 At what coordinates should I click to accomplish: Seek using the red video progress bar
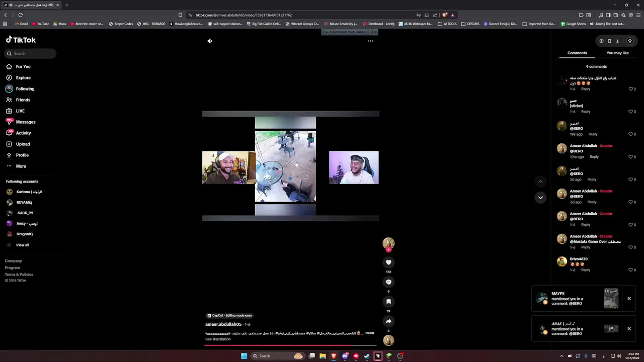click(x=290, y=346)
